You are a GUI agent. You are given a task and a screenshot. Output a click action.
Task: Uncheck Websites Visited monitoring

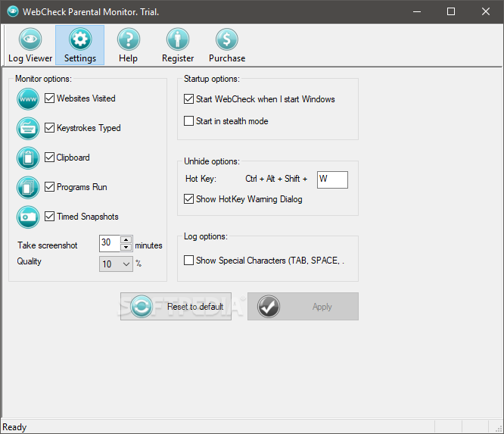[49, 98]
